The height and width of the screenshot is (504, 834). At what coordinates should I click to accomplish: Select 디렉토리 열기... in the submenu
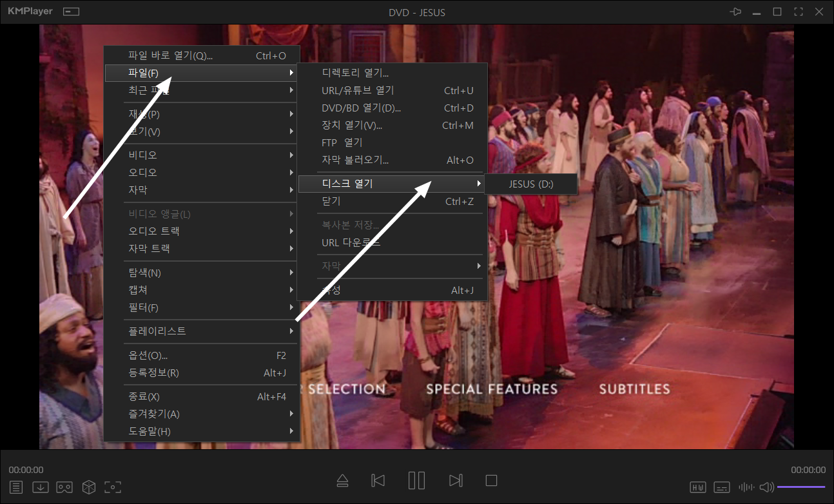pyautogui.click(x=392, y=73)
